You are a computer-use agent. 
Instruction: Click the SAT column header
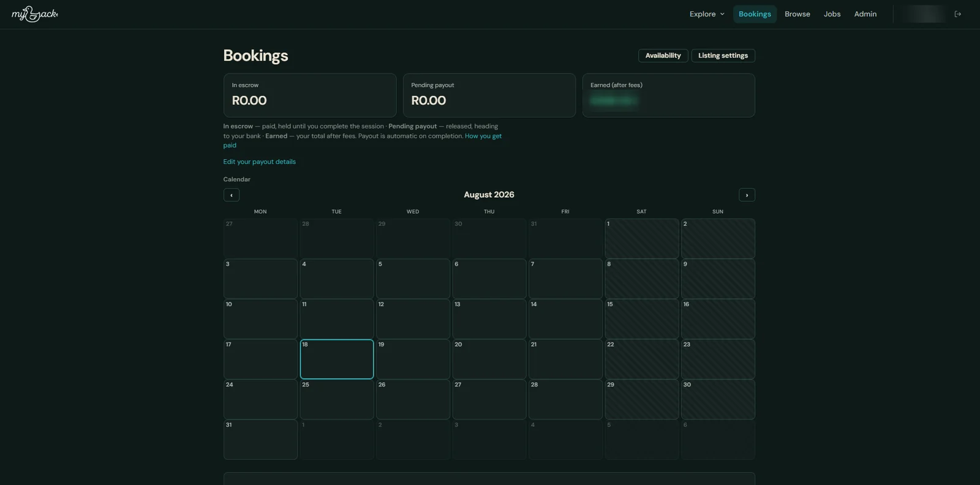pyautogui.click(x=641, y=212)
